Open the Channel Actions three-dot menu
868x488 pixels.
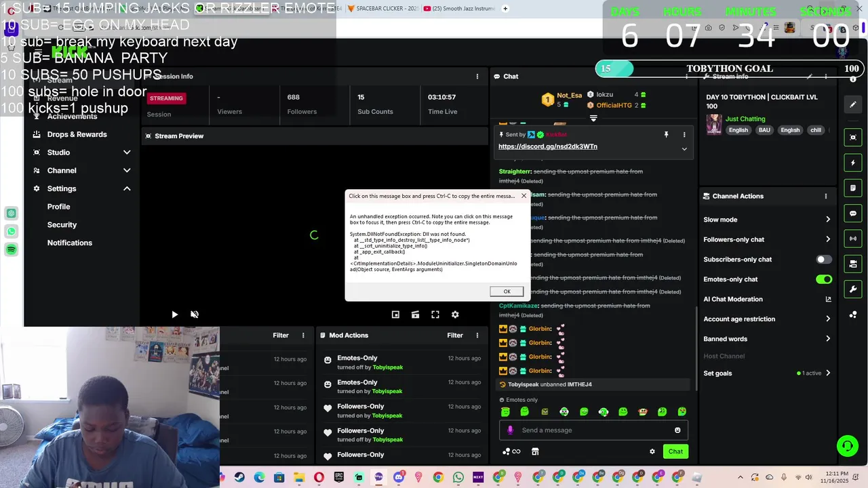(826, 196)
